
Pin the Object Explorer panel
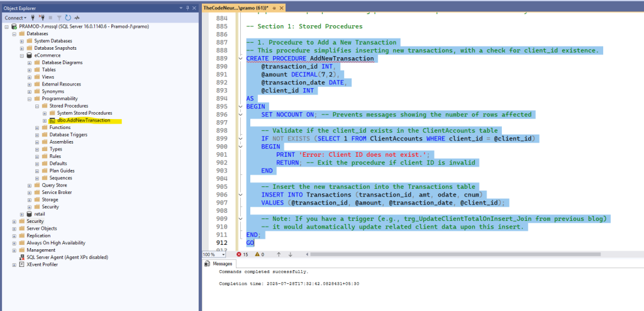[187, 8]
